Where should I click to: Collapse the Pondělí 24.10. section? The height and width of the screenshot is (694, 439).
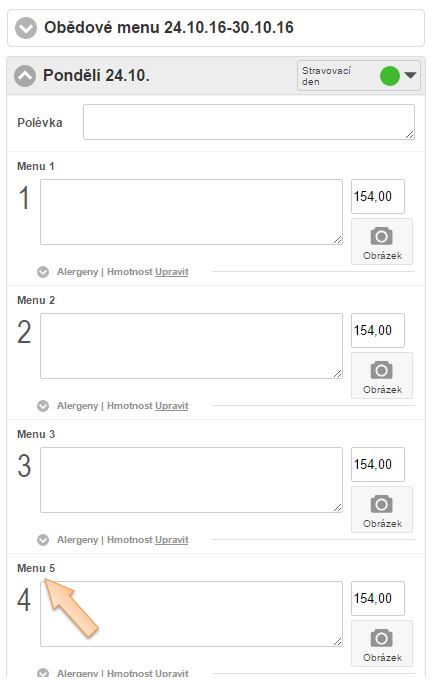point(25,76)
